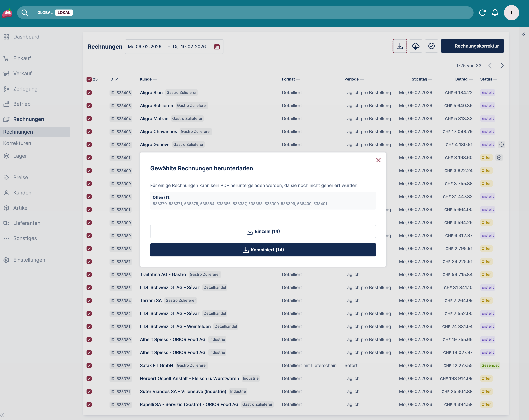This screenshot has height=420, width=529.
Task: Open the calendar date picker icon
Action: pyautogui.click(x=217, y=47)
